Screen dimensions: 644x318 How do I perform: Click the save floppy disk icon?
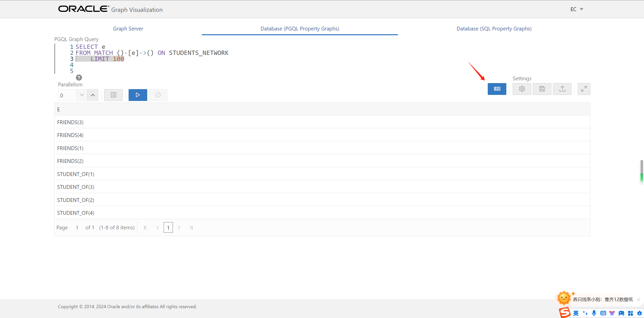point(542,89)
